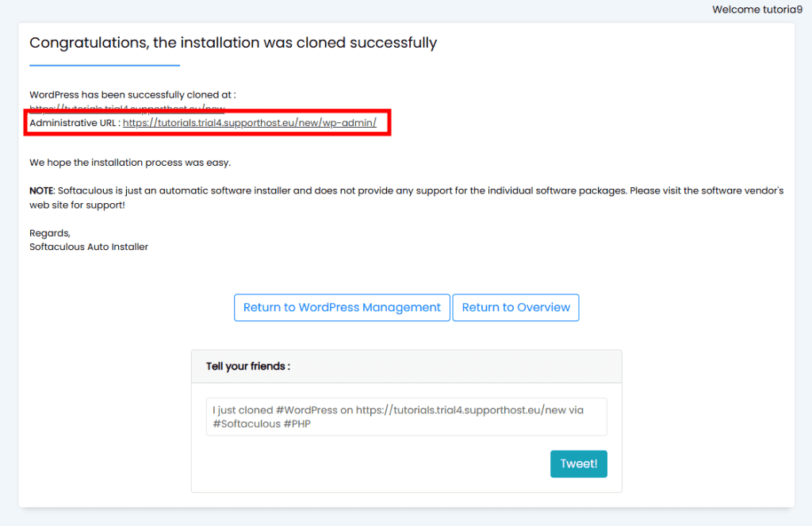Open the Administrative URL wp-admin link
812x526 pixels.
coord(249,123)
